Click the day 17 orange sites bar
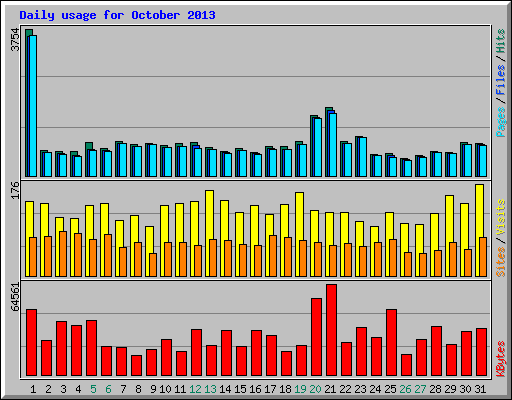 click(273, 256)
